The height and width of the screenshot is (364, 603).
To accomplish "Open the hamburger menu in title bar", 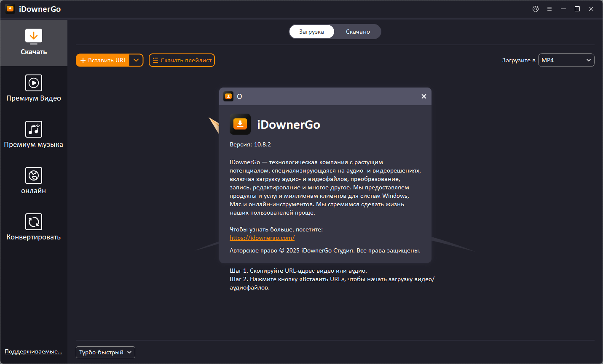I will (x=549, y=9).
